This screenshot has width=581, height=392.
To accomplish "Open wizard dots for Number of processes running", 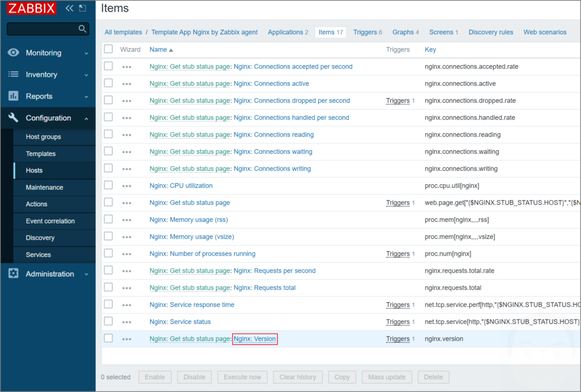I will tap(127, 254).
